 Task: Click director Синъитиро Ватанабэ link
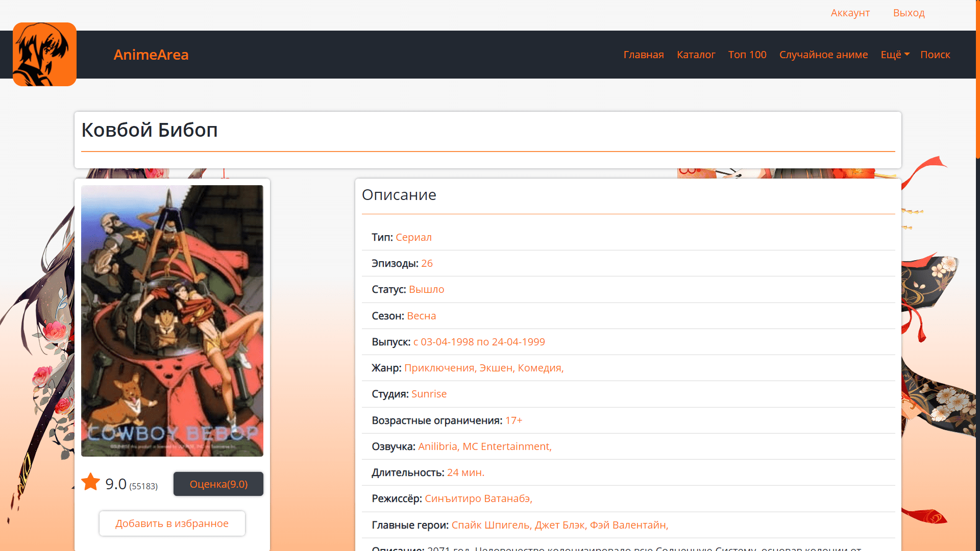pos(478,498)
